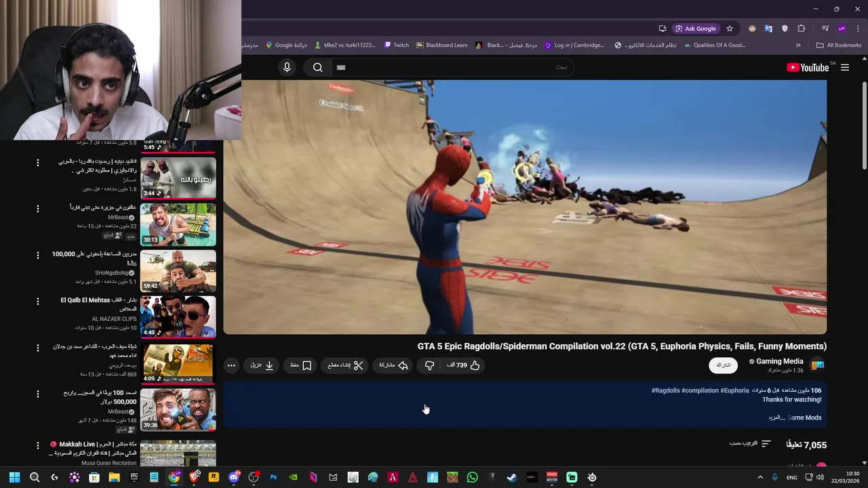Click the #Ragdolls hashtag
The width and height of the screenshot is (868, 488).
665,390
